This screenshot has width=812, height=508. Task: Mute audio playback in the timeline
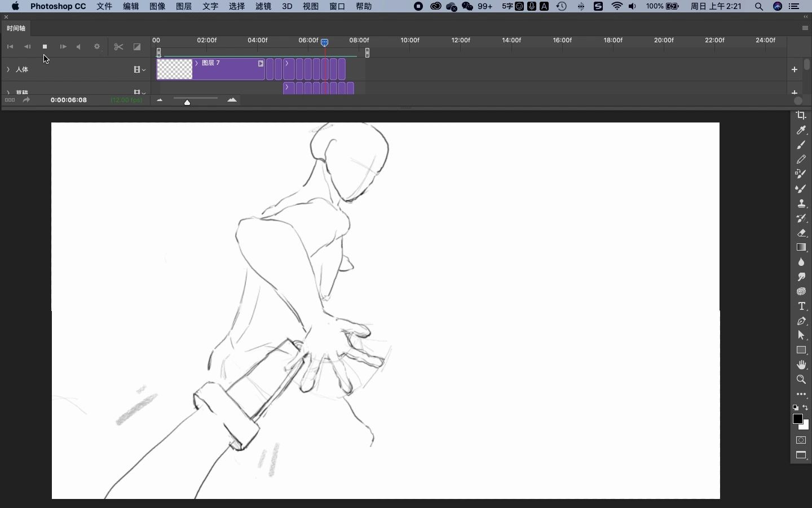(78, 47)
